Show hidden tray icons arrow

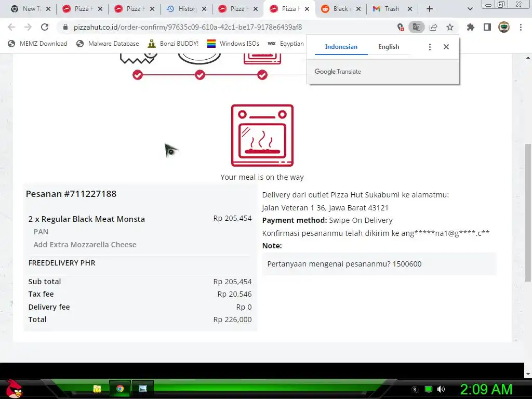click(415, 390)
